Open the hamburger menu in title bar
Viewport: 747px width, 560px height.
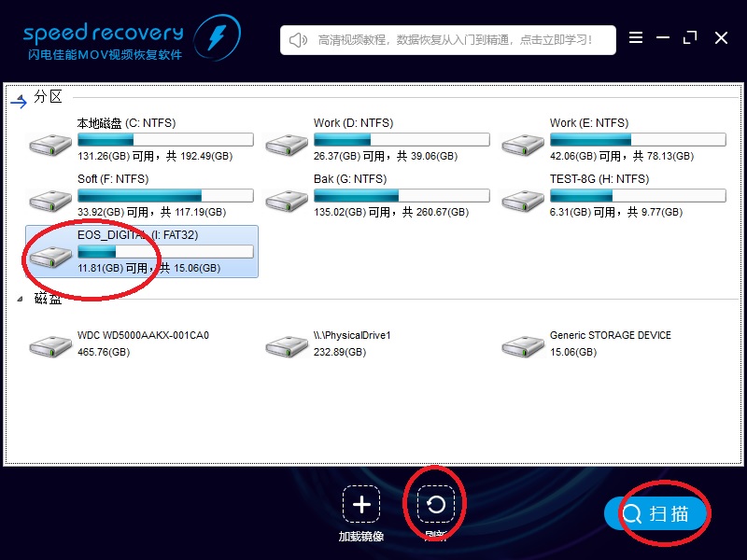coord(636,37)
